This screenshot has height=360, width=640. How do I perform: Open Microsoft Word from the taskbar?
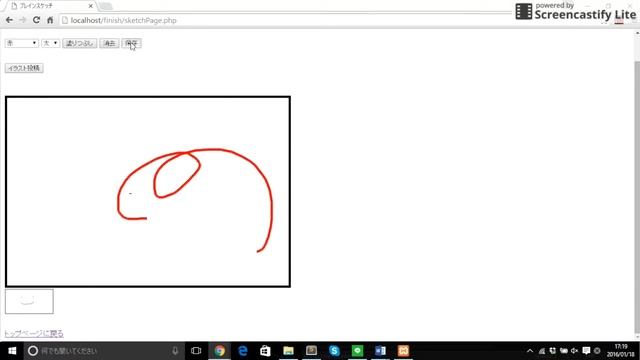point(380,351)
